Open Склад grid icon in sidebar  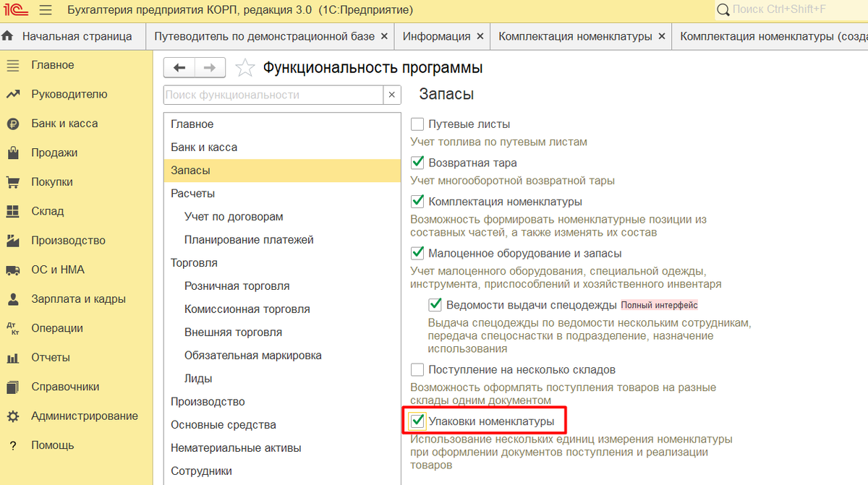point(12,211)
